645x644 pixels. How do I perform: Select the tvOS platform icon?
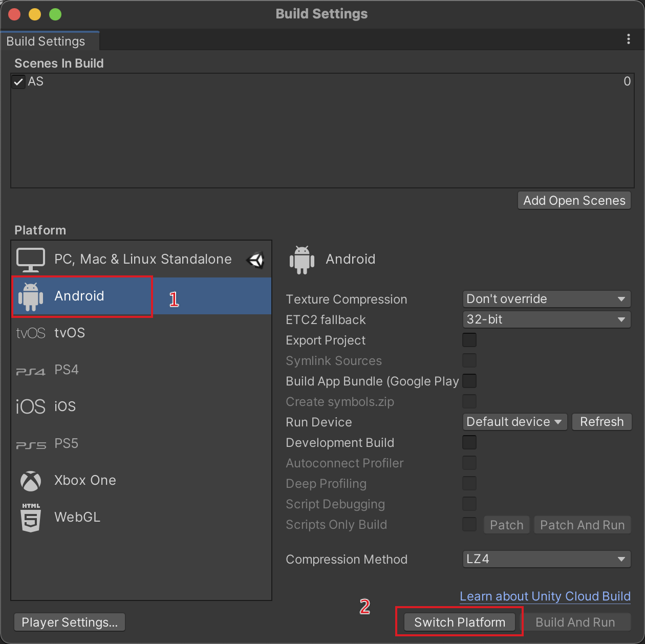[31, 333]
